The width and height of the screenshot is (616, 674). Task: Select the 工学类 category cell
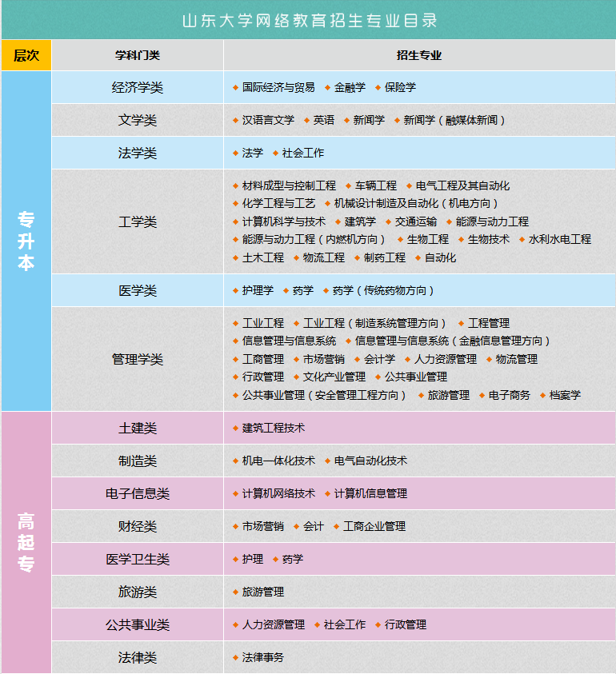(x=138, y=221)
